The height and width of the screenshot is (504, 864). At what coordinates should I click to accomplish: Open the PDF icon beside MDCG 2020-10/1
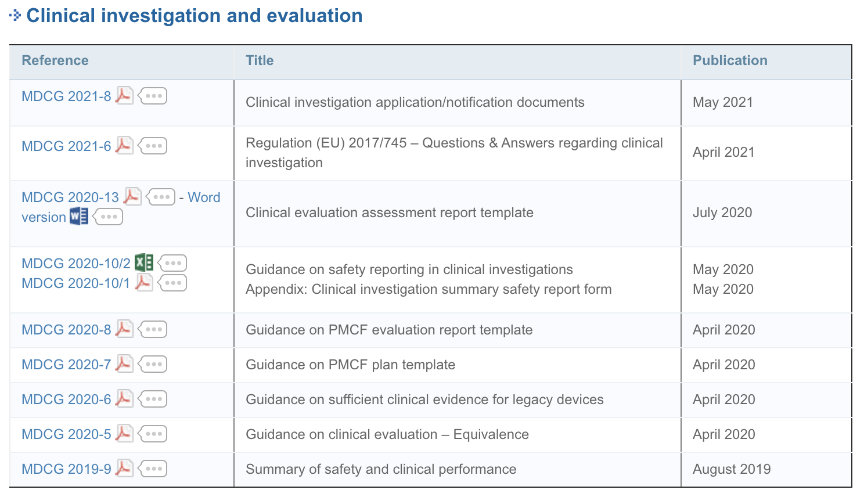(144, 283)
